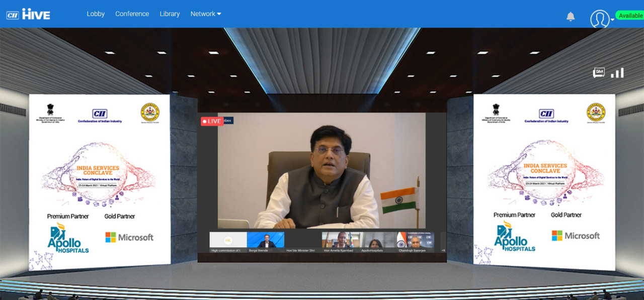Open the Conference menu item
Viewport: 644px width, 300px height.
132,14
